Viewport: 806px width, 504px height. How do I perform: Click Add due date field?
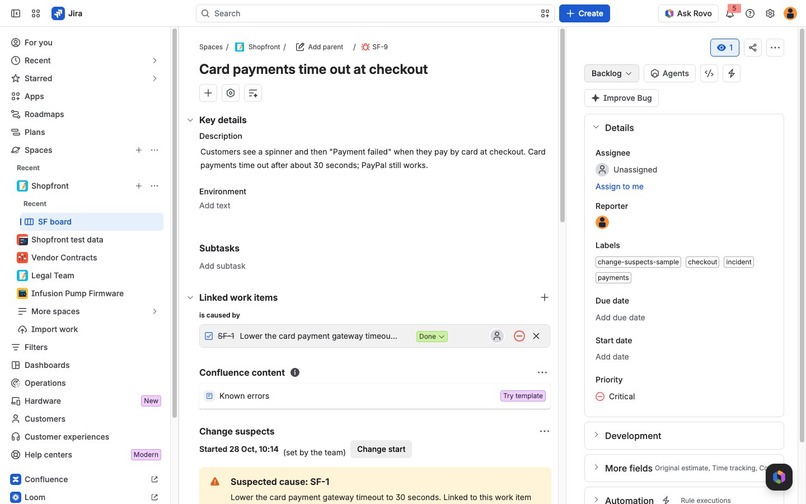620,317
